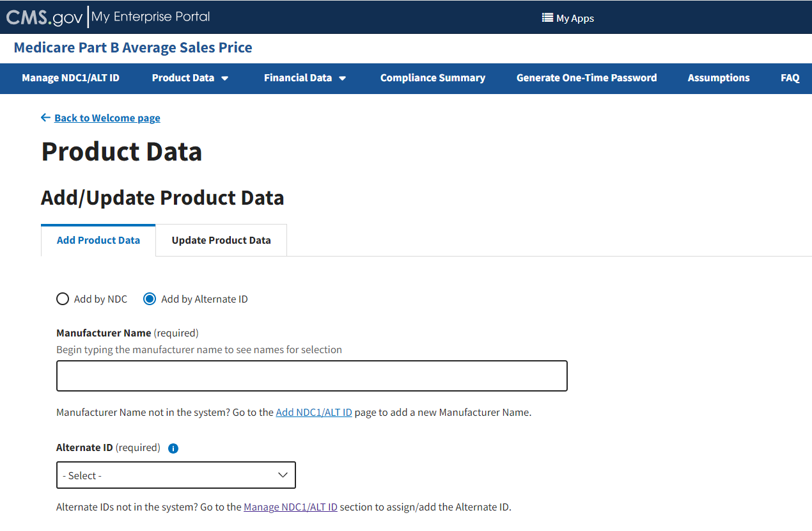Click the My Apps grid icon

(x=547, y=18)
